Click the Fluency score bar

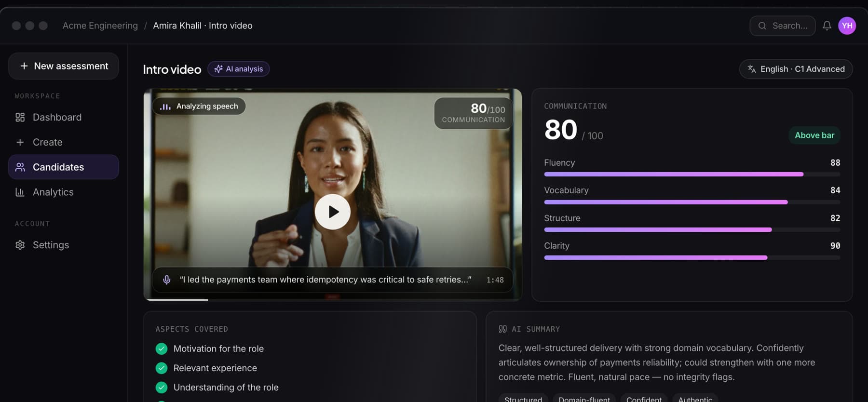click(692, 174)
